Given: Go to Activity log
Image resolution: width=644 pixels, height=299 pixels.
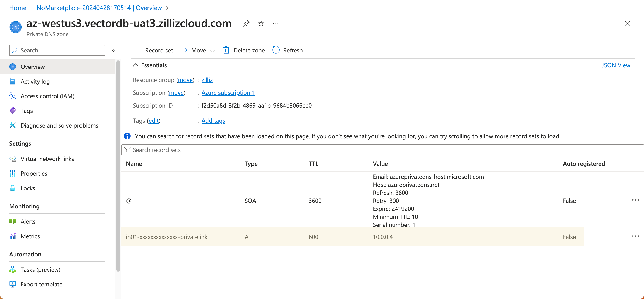Looking at the screenshot, I should (x=35, y=82).
